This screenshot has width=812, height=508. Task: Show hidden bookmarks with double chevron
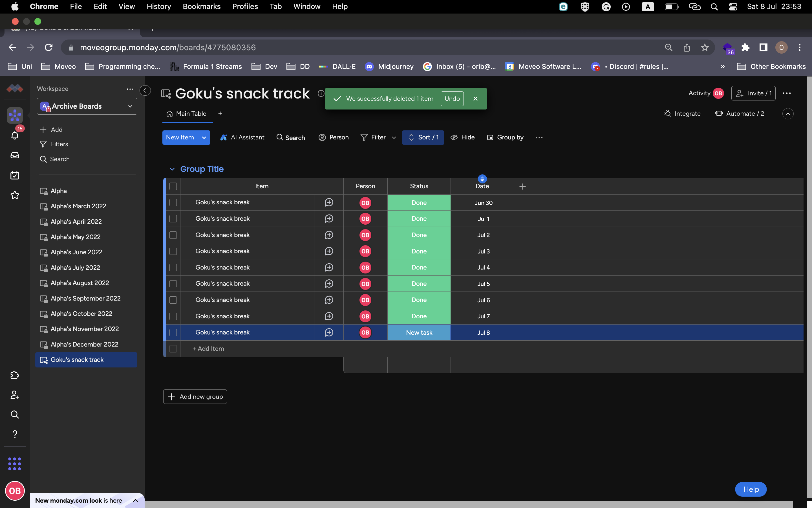click(723, 67)
